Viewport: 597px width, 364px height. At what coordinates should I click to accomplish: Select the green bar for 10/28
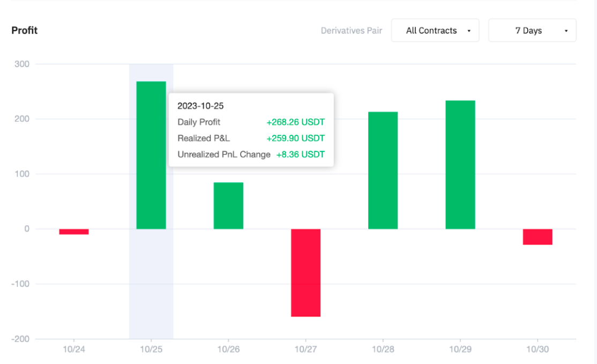tap(383, 170)
